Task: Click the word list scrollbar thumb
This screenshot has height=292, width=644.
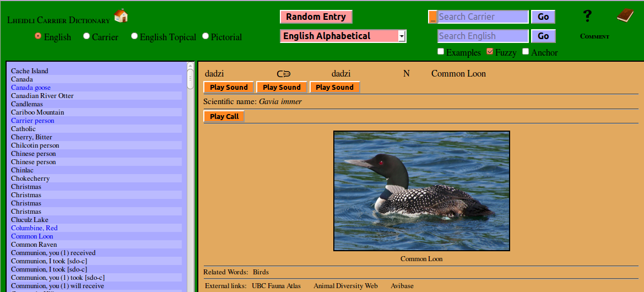Action: tap(190, 79)
